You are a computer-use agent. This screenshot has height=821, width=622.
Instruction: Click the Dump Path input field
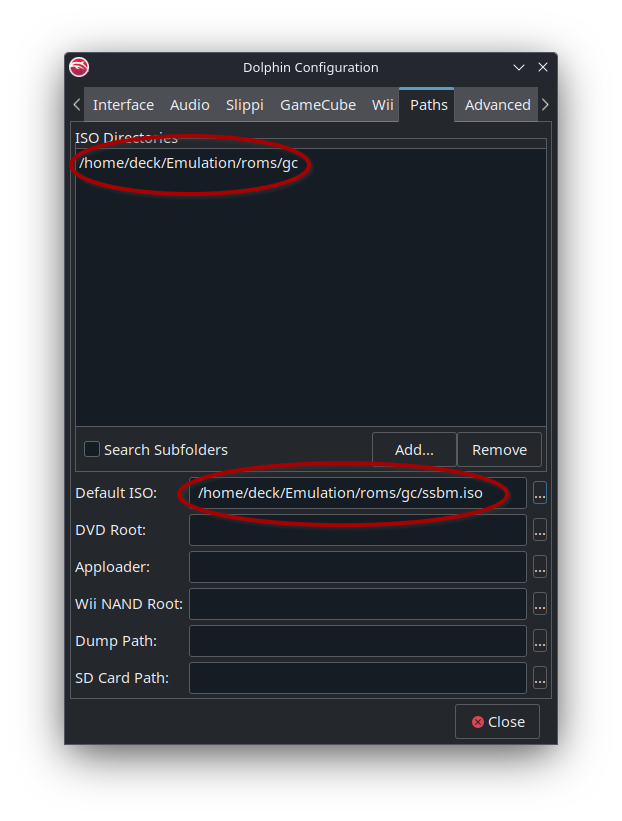(x=358, y=641)
